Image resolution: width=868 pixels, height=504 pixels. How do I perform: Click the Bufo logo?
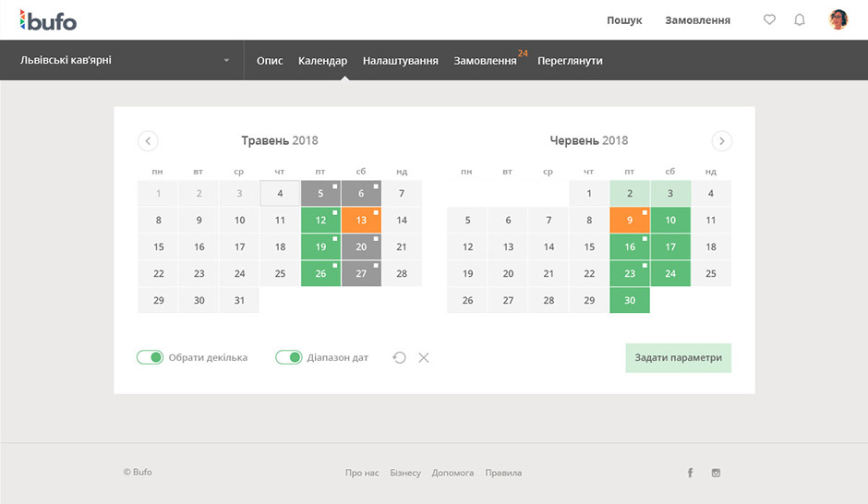[x=48, y=20]
